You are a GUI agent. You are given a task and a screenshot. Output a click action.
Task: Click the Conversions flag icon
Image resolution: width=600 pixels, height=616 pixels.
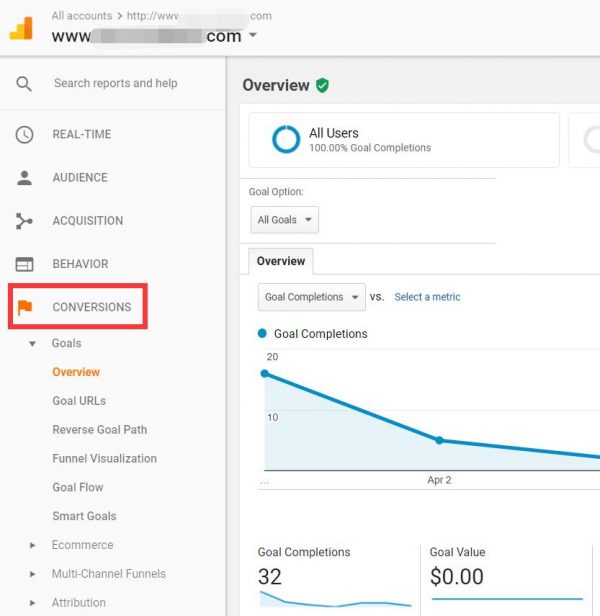point(25,307)
